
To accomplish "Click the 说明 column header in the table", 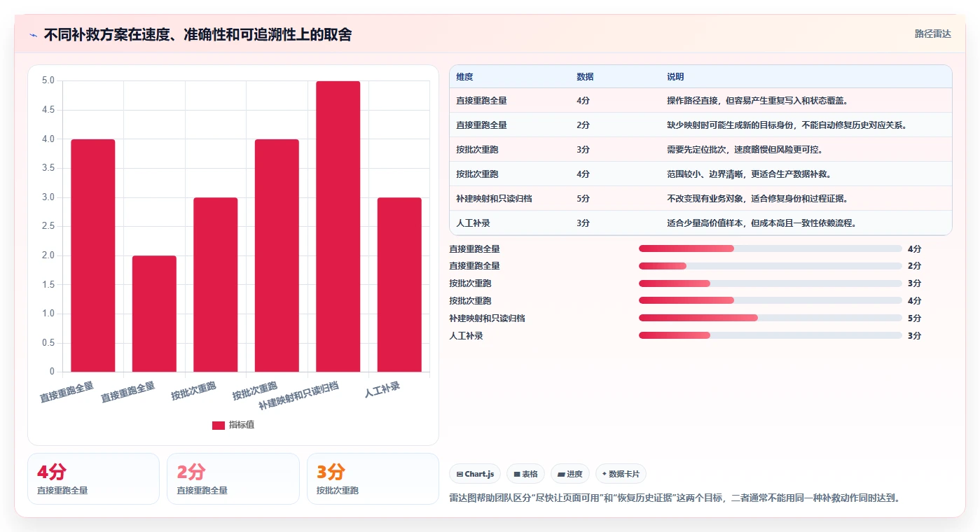I will click(x=675, y=77).
